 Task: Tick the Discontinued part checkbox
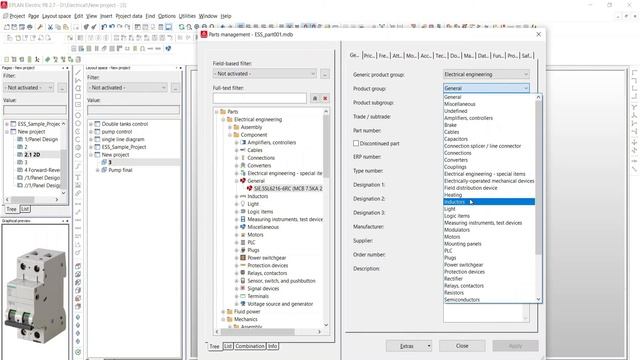tap(356, 143)
